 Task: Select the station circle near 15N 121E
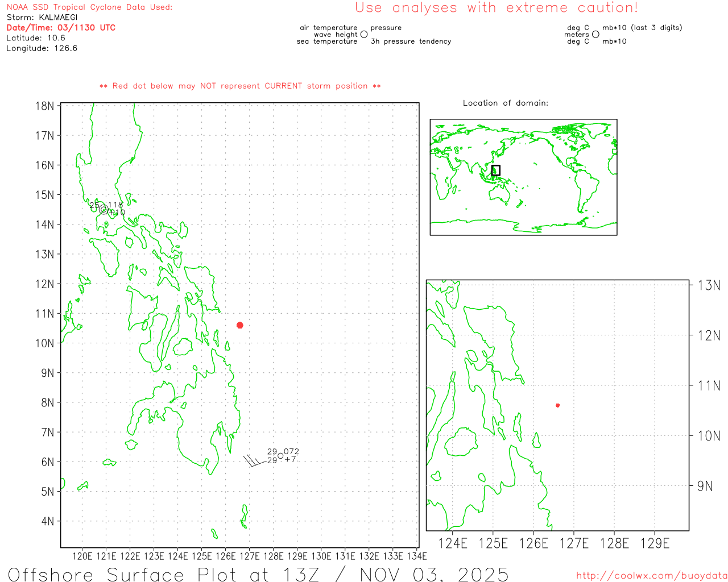(x=103, y=209)
